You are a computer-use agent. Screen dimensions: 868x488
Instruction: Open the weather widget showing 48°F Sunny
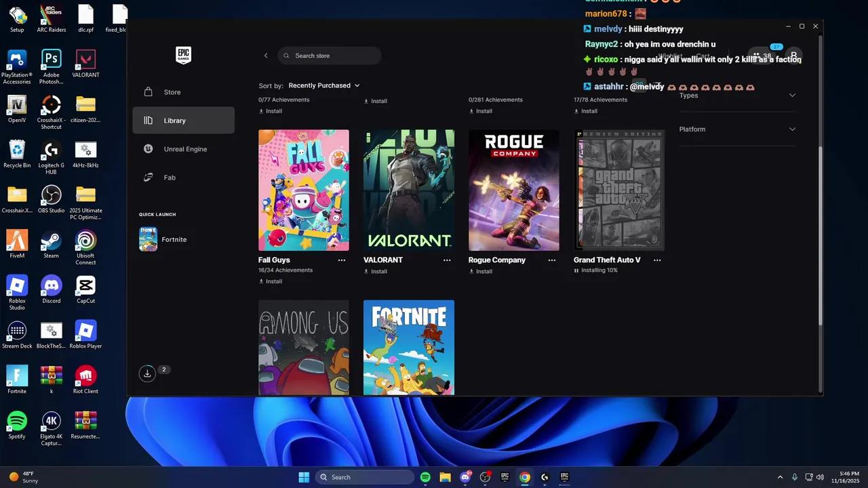click(x=24, y=477)
